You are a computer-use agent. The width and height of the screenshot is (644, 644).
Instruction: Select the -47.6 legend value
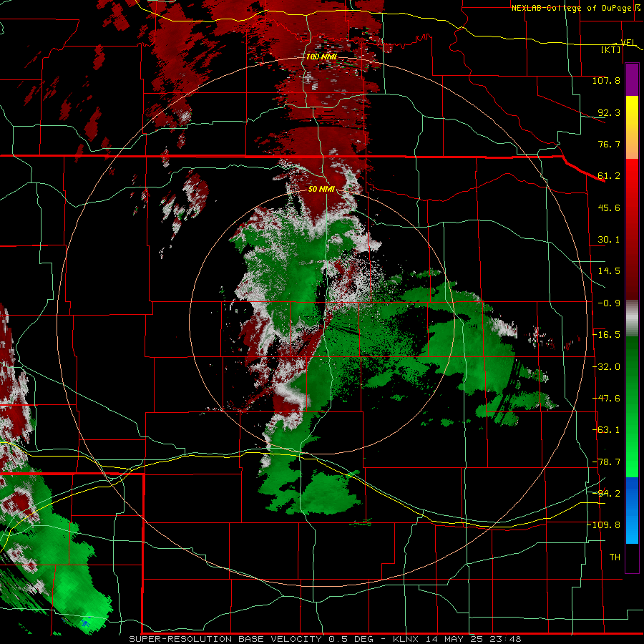pos(606,399)
